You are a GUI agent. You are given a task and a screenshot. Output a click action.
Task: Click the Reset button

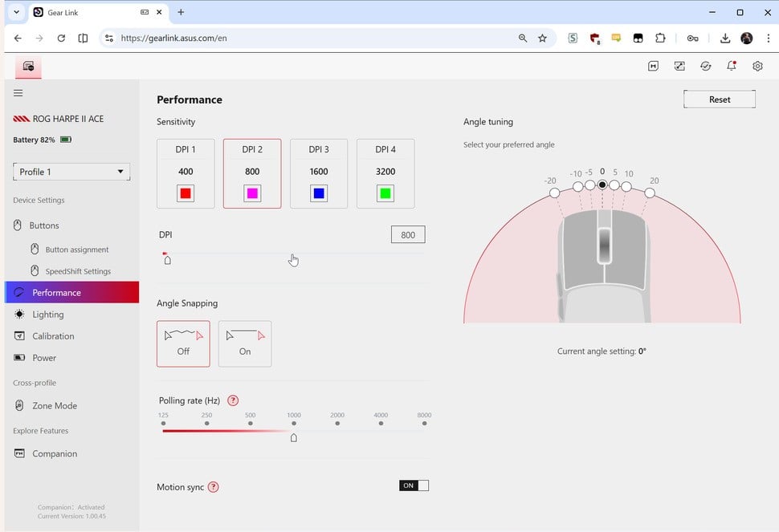click(720, 99)
